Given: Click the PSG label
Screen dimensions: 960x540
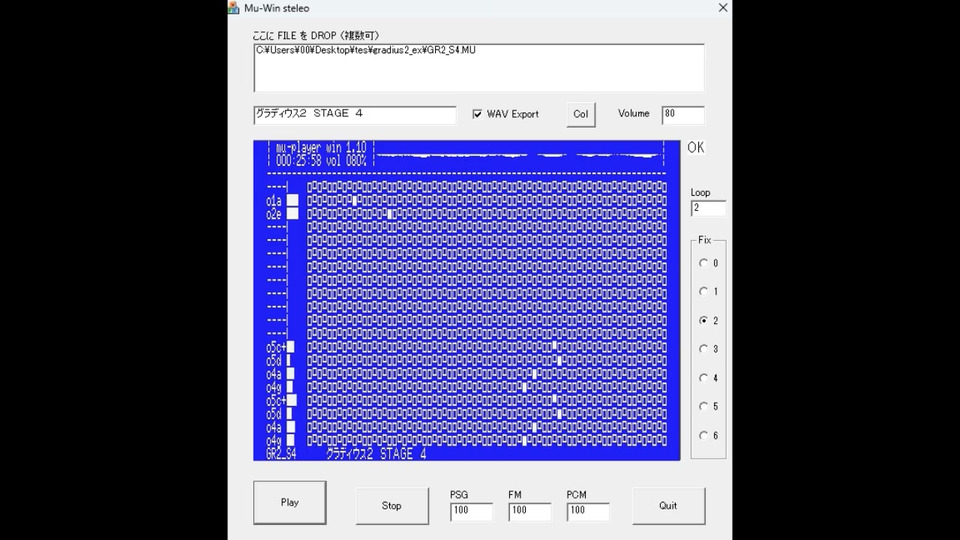Looking at the screenshot, I should point(459,495).
